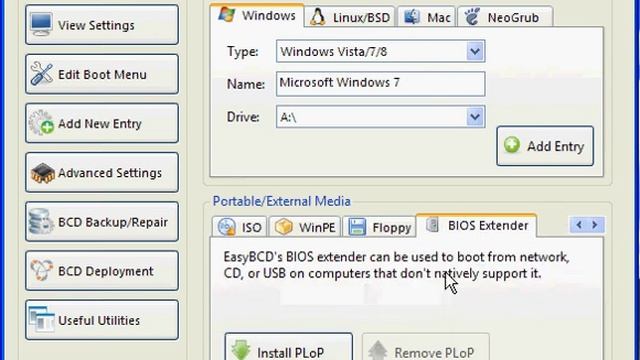Image resolution: width=640 pixels, height=360 pixels.
Task: Switch to the Windows tab
Action: (257, 16)
